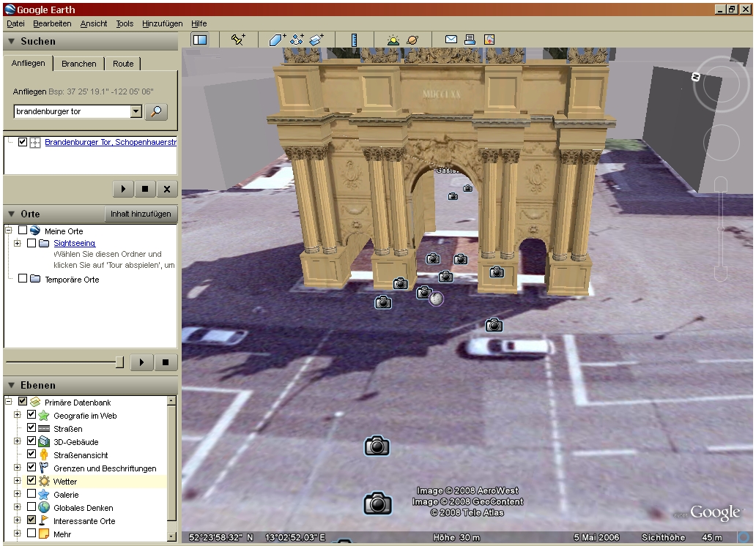Switch to the Sky view planet icon
The height and width of the screenshot is (546, 756).
coord(412,40)
